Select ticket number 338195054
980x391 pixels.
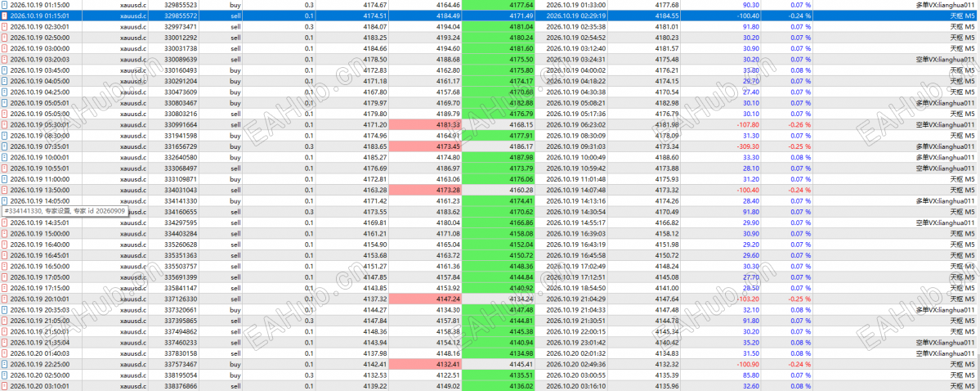pyautogui.click(x=181, y=375)
